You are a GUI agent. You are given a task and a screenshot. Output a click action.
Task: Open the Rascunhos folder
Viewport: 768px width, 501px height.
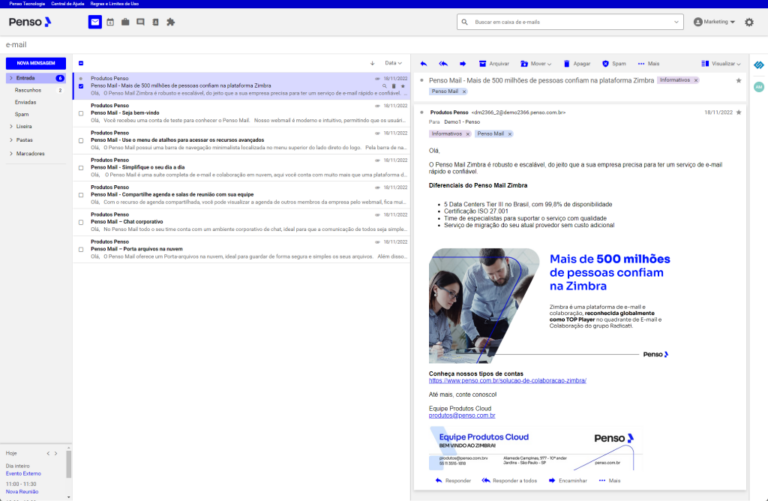point(27,89)
